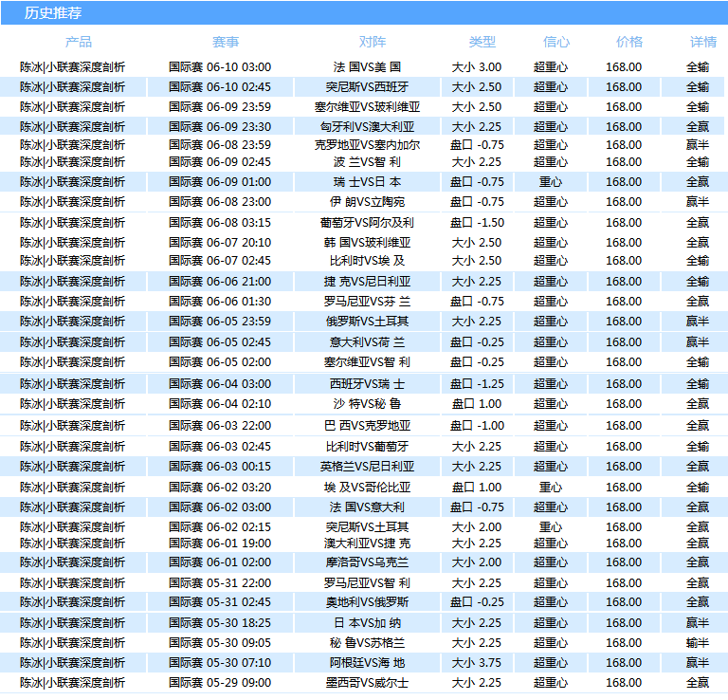Screen dimensions: 728x700
Task: Select the match 奥地利VS俄罗斯
Action: [x=367, y=603]
